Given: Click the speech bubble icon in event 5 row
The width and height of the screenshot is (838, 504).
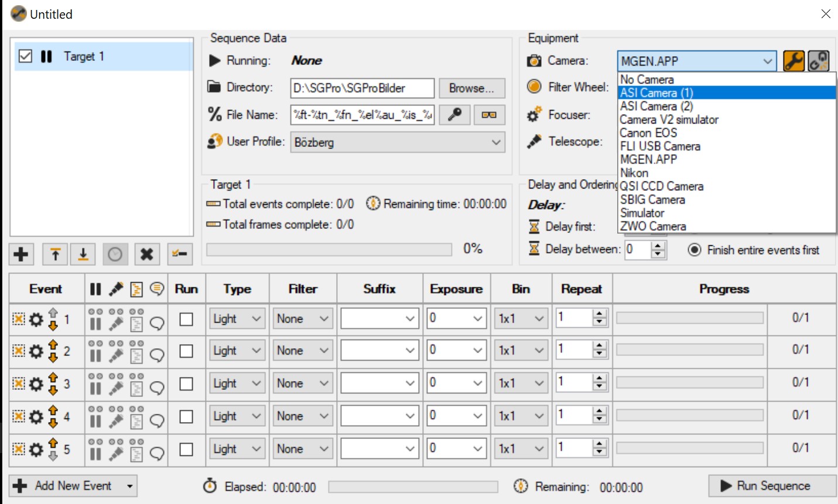Looking at the screenshot, I should click(157, 453).
